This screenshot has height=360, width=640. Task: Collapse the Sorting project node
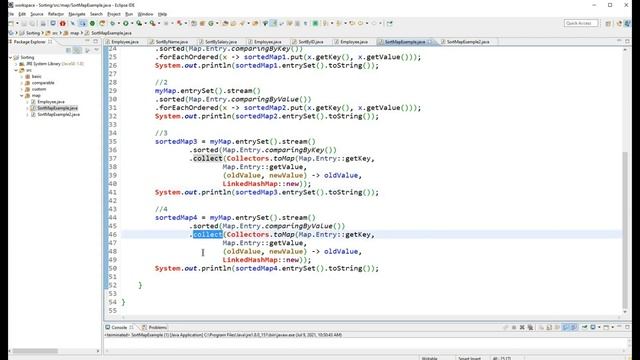click(x=11, y=58)
